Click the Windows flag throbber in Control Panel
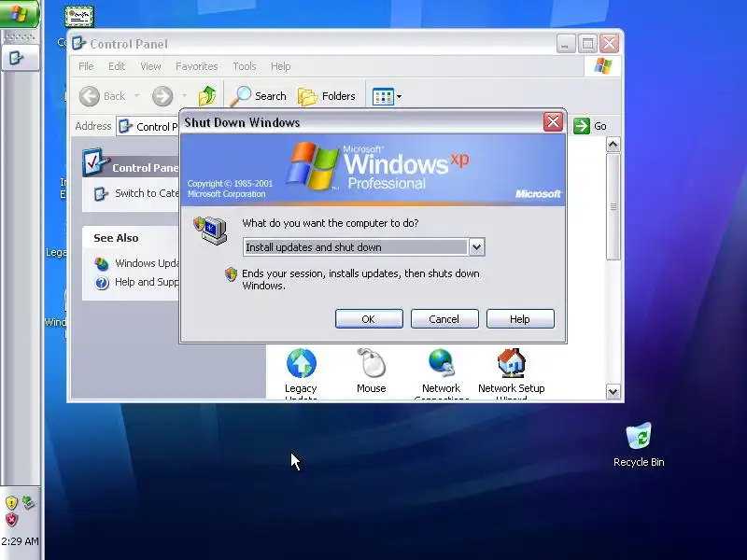This screenshot has width=747, height=560. 603,66
